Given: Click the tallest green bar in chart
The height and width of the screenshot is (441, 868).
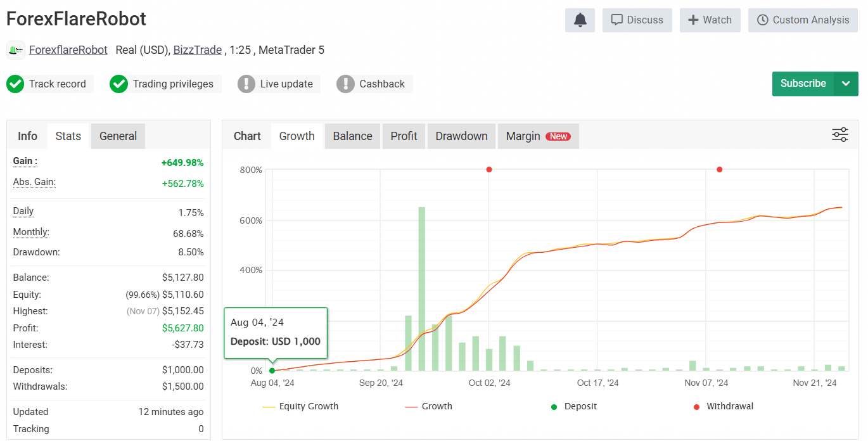Looking at the screenshot, I should (x=422, y=289).
